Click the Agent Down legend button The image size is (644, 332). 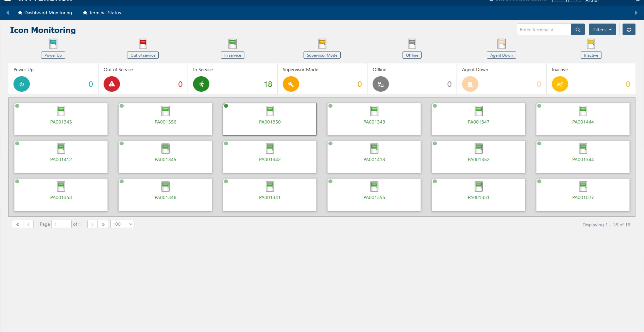[501, 55]
